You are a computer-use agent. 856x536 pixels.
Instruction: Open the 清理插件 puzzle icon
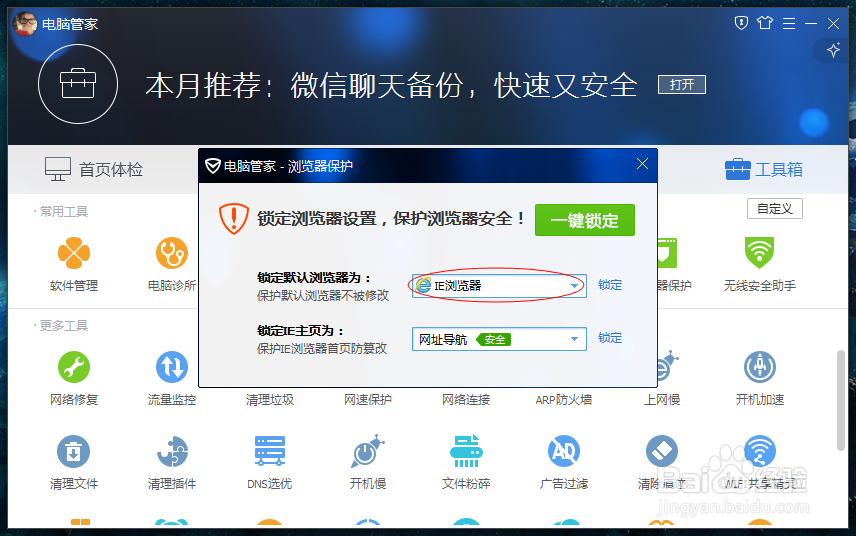pos(172,451)
